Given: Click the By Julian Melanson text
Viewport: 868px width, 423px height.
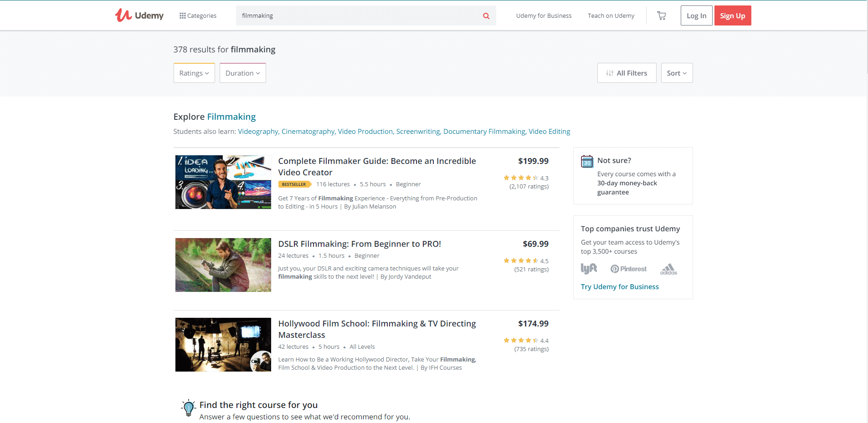Looking at the screenshot, I should point(370,207).
